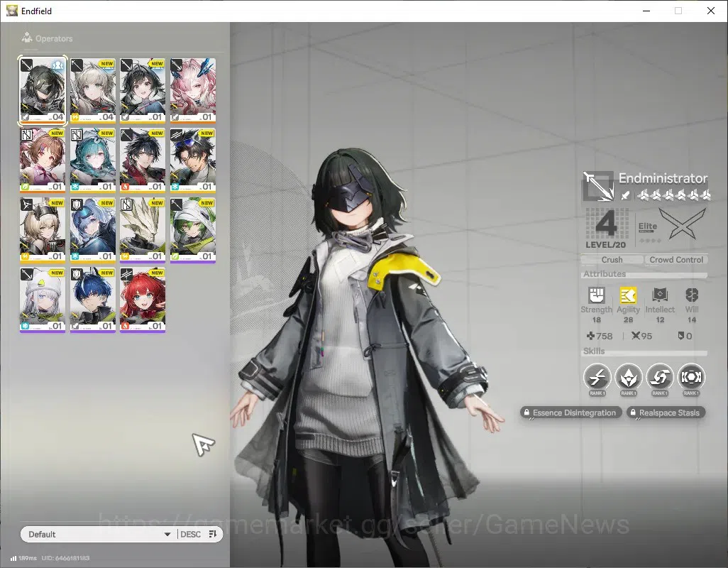Screen dimensions: 728x568
Task: Open the second skill icon with the diamond crest
Action: (628, 377)
